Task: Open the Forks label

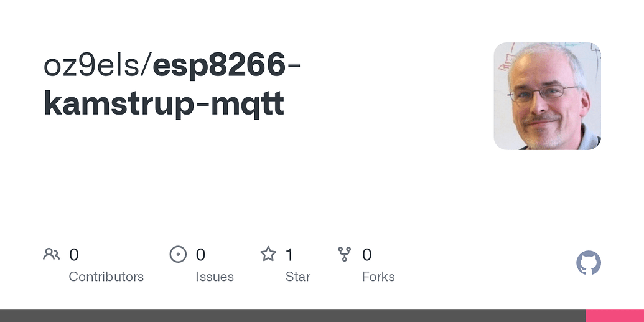Action: click(378, 277)
